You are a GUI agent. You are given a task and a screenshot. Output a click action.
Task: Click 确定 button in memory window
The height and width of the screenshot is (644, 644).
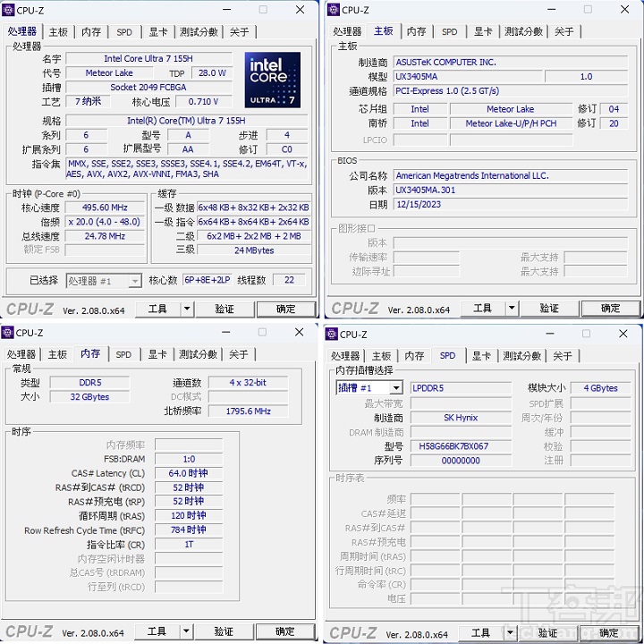285,631
